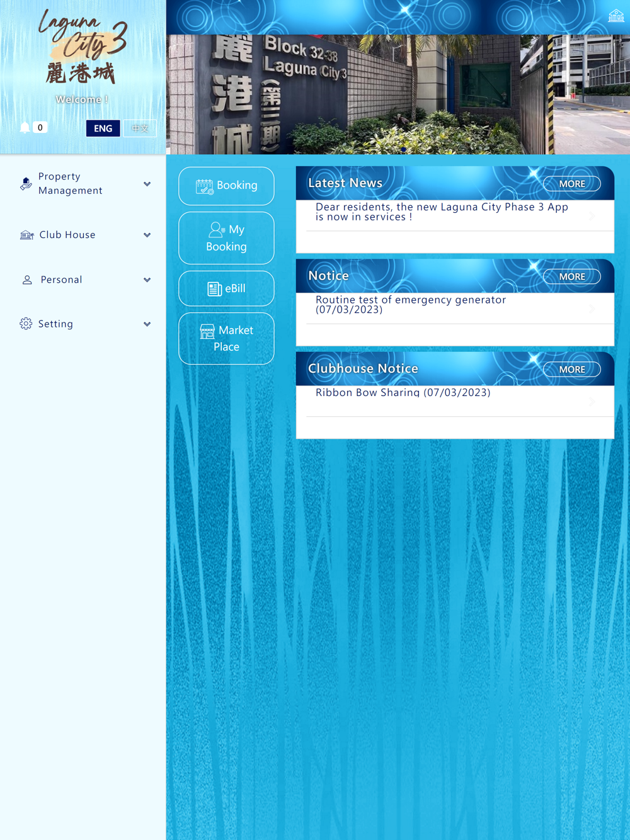Screen dimensions: 630x840
Task: Open the routine test of emergency generator notice
Action: click(411, 304)
